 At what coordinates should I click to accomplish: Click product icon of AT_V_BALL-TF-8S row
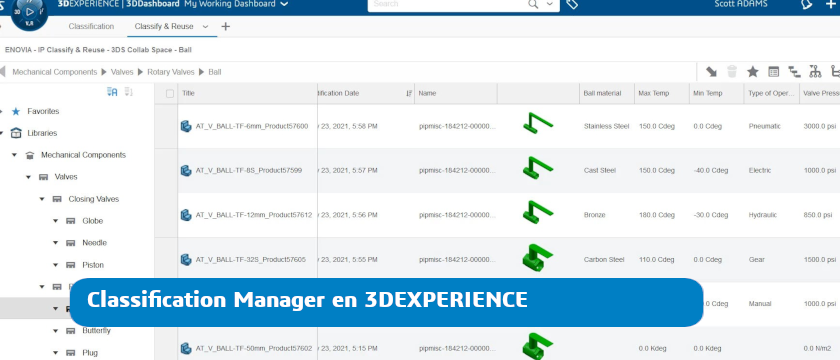coord(186,170)
